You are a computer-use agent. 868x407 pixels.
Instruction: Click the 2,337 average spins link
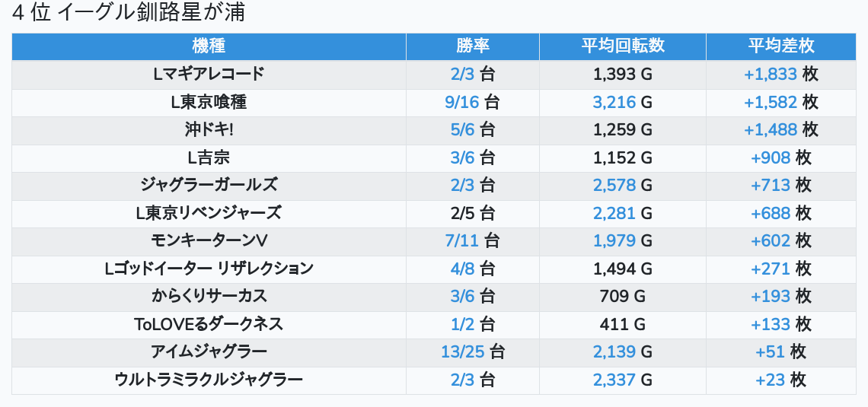pyautogui.click(x=614, y=380)
